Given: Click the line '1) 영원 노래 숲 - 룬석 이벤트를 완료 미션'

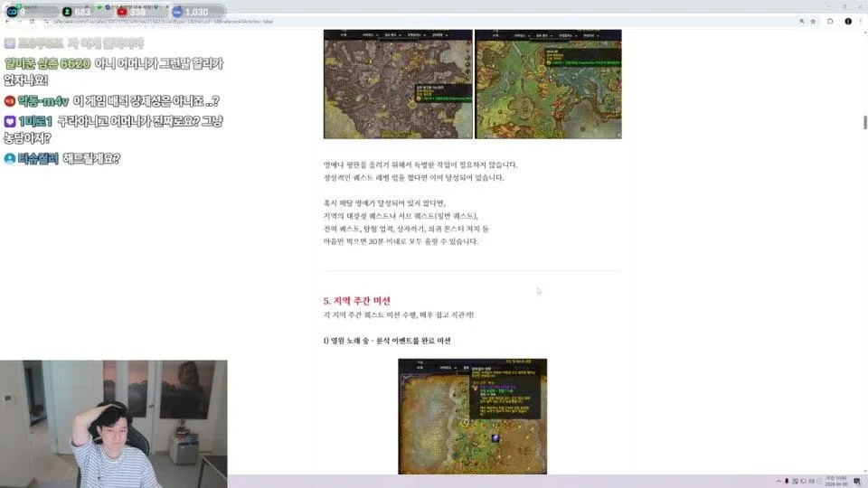Looking at the screenshot, I should point(387,341).
